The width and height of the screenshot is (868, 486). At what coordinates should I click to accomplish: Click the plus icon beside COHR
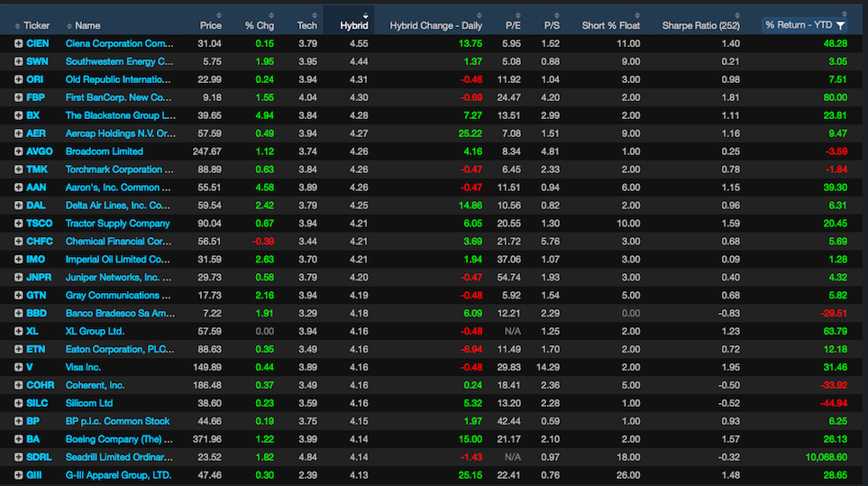click(x=18, y=385)
